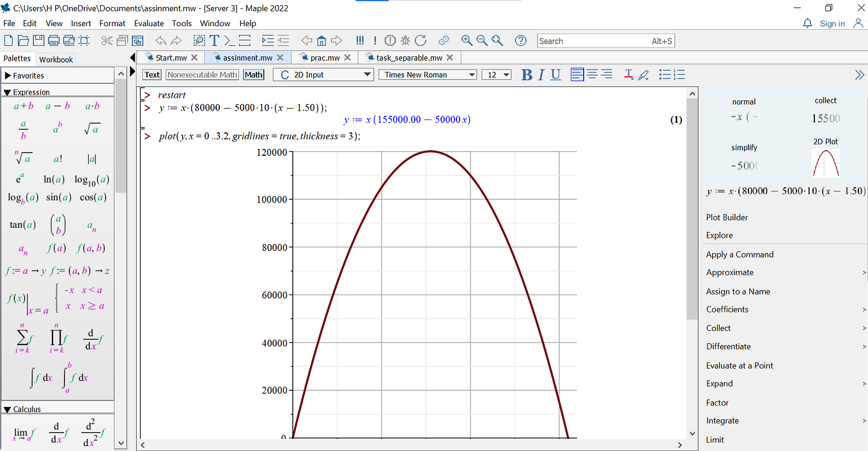
Task: Restart the Maple server kernel
Action: click(421, 40)
